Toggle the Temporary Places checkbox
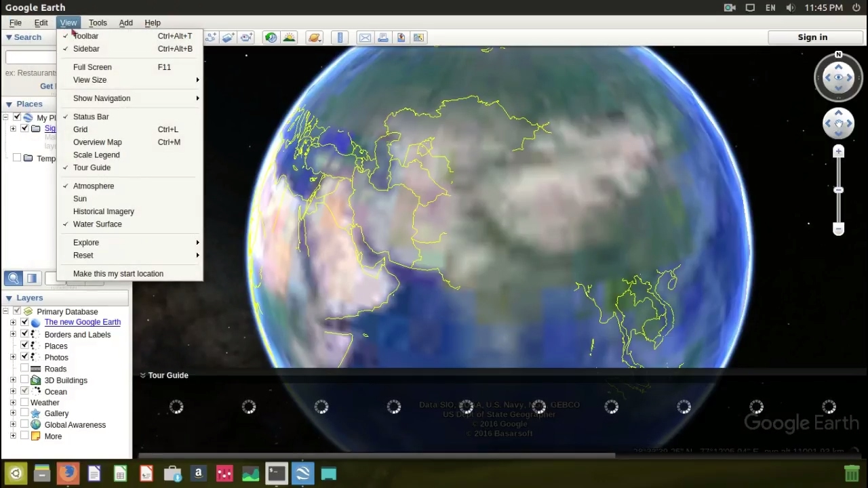 point(17,158)
